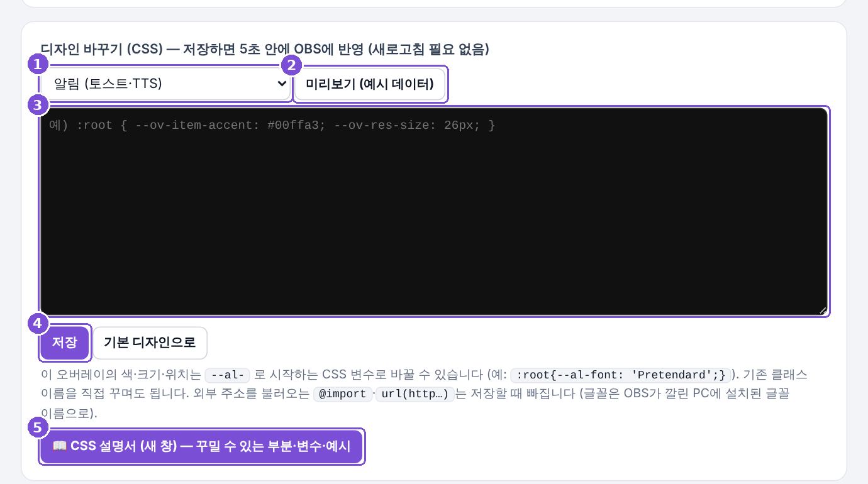The width and height of the screenshot is (868, 484).
Task: Open the CSS 설명서 (새 창) guide
Action: [x=201, y=446]
